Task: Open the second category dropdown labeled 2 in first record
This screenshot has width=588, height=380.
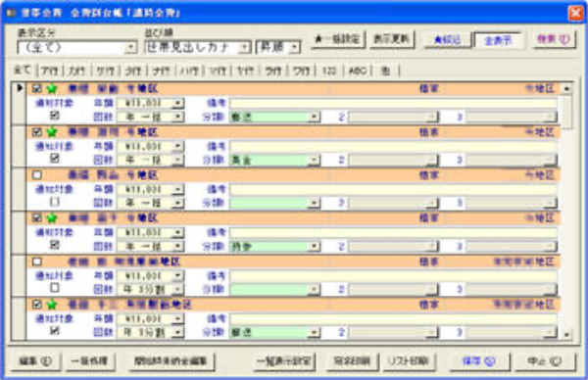Action: (x=432, y=117)
